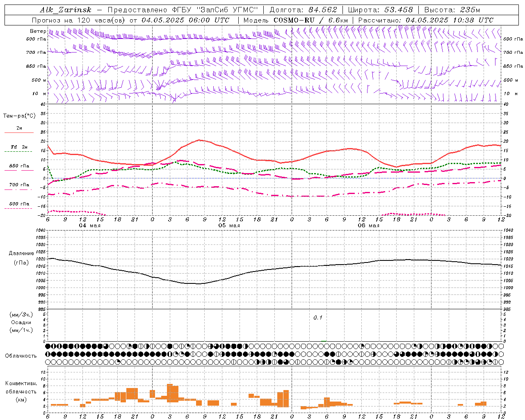Select the latitude value 53.458

(398, 10)
